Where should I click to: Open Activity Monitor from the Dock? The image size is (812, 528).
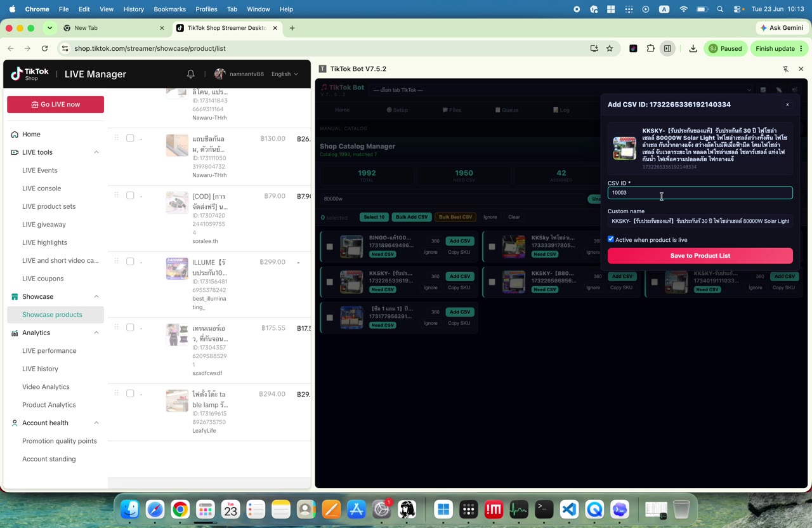coord(519,509)
